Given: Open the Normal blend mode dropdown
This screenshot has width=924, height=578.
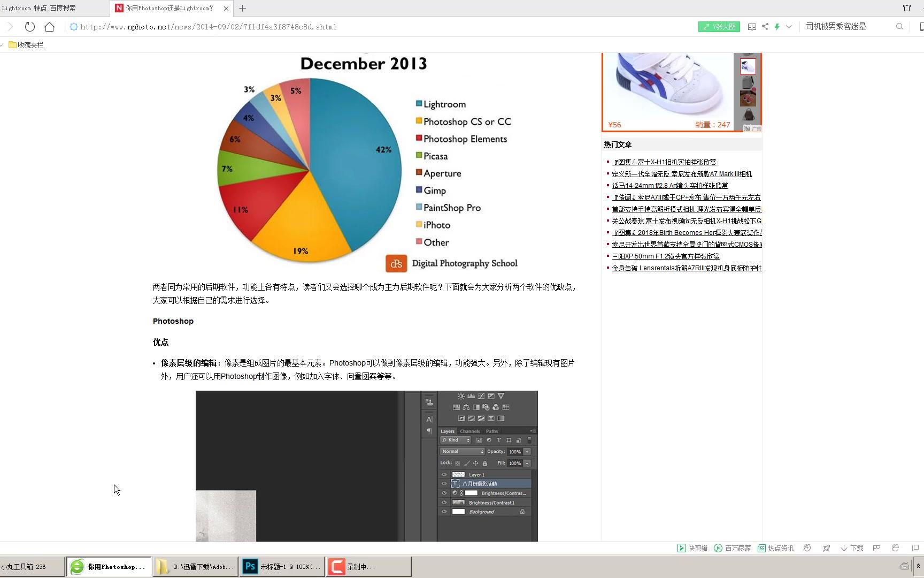Looking at the screenshot, I should click(x=463, y=452).
